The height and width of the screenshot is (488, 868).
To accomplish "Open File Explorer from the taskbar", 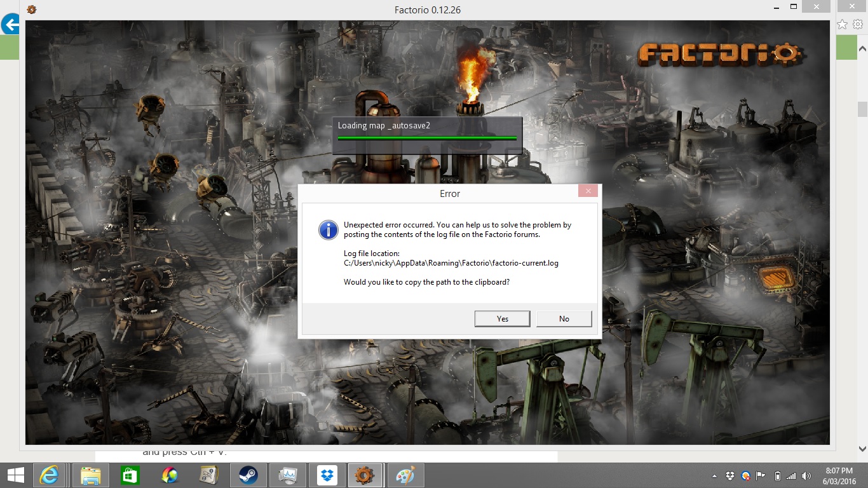I will click(90, 475).
